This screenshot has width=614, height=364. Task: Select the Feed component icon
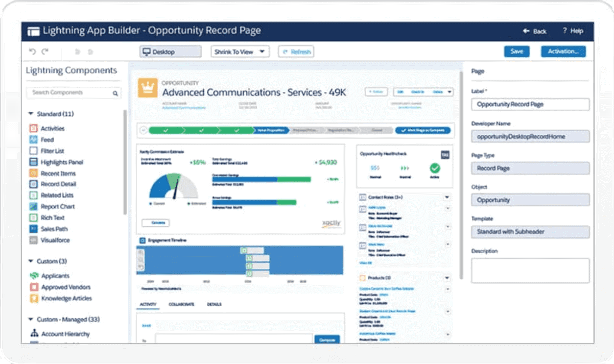tap(34, 139)
